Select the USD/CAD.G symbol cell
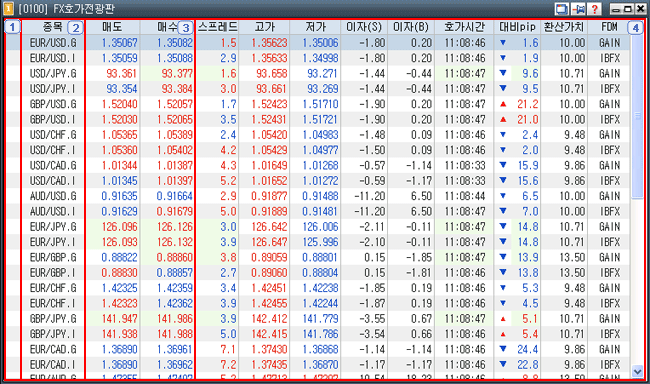The width and height of the screenshot is (650, 384). pos(53,165)
